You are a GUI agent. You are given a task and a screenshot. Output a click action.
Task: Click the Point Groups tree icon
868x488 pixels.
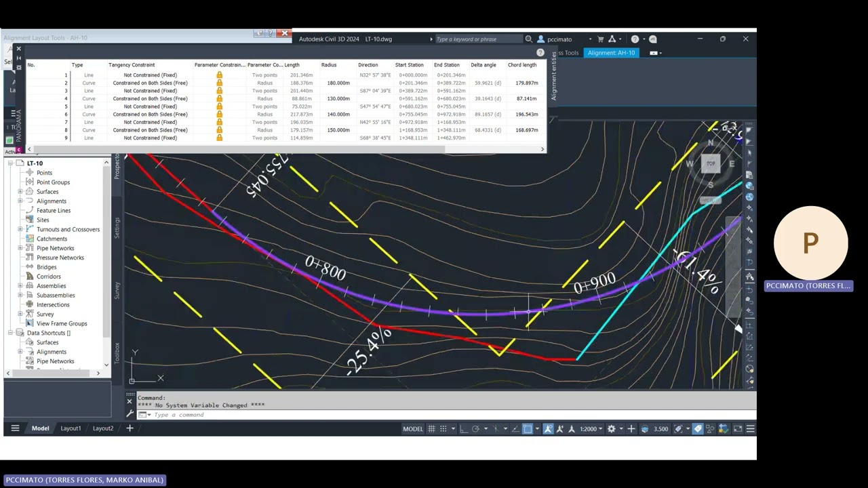click(x=30, y=182)
